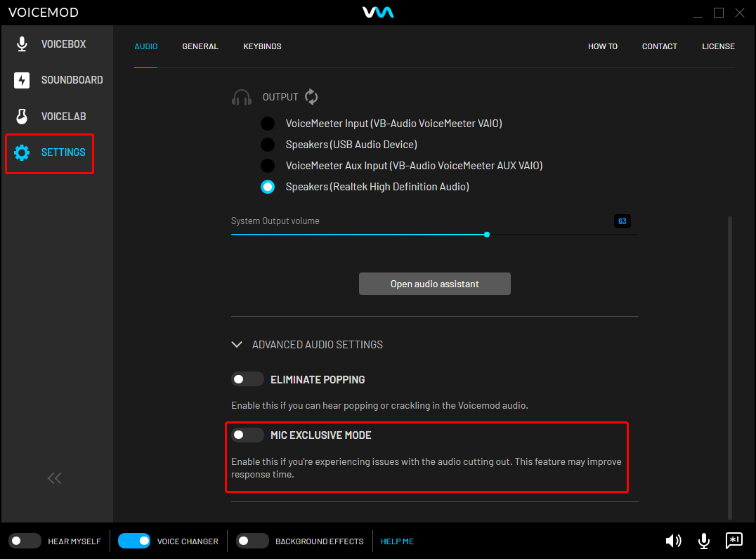Image resolution: width=756 pixels, height=559 pixels.
Task: Click the Voicemod logo in title bar
Action: pyautogui.click(x=378, y=12)
